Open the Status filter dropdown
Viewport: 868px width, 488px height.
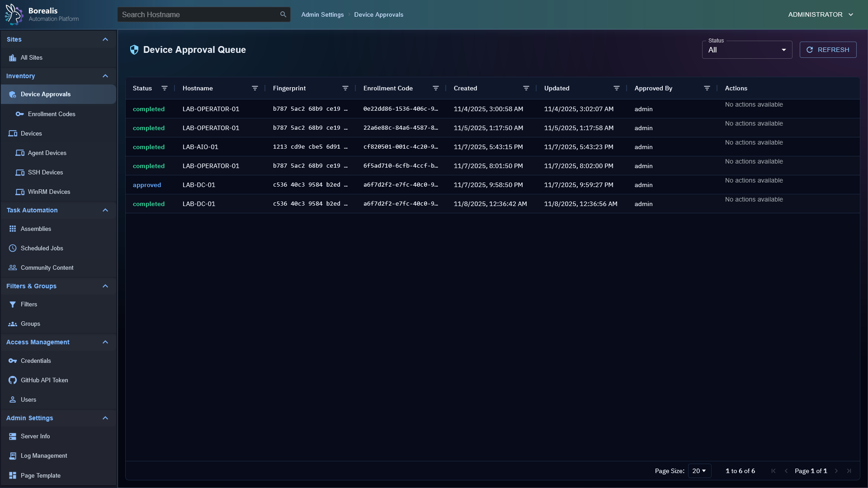pos(747,50)
